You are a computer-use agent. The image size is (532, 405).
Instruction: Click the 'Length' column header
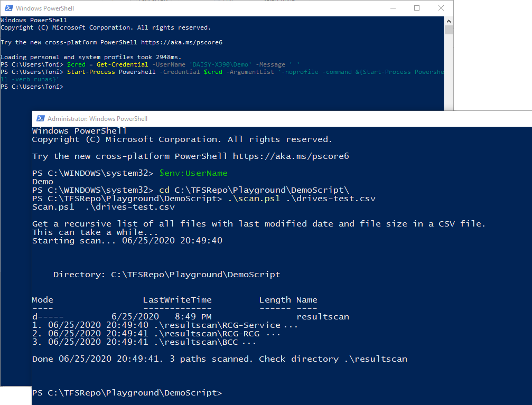[275, 300]
